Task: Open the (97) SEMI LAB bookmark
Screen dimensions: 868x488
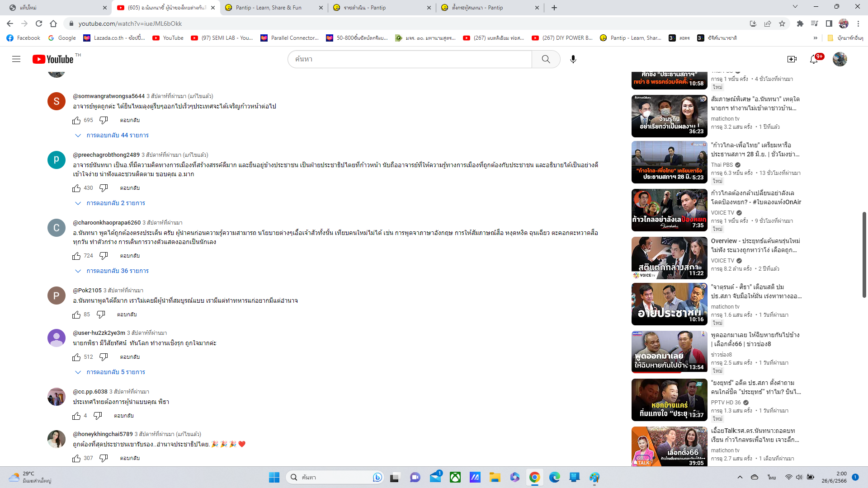Action: click(x=222, y=38)
